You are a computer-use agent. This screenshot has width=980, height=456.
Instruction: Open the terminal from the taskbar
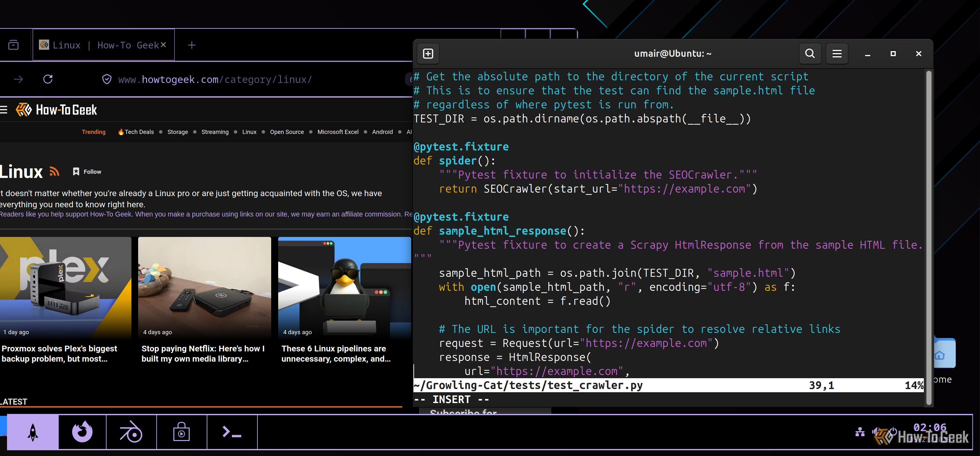(x=232, y=432)
